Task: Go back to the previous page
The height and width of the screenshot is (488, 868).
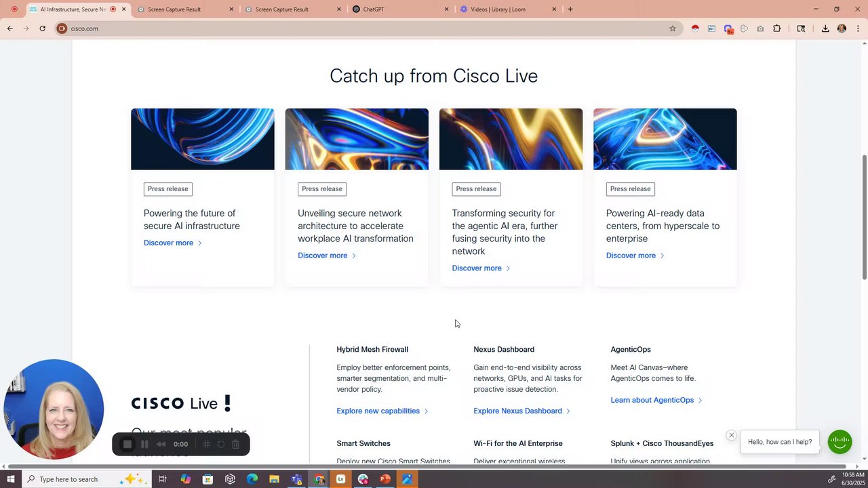Action: click(9, 28)
